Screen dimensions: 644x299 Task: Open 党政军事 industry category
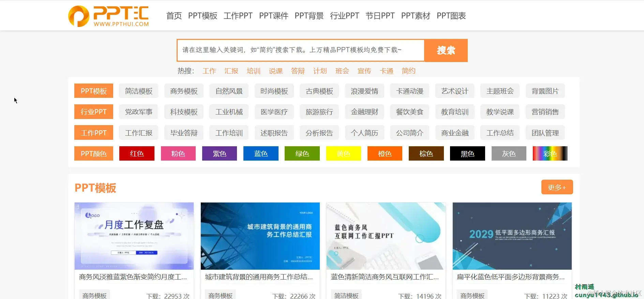click(x=138, y=112)
